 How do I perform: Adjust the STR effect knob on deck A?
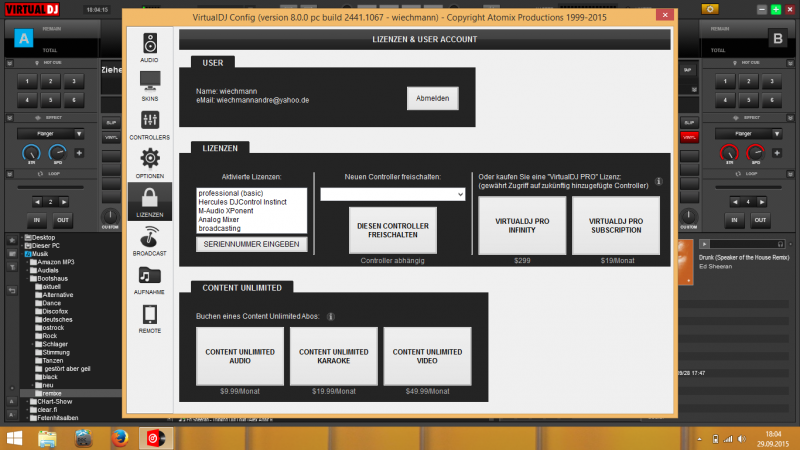point(31,153)
